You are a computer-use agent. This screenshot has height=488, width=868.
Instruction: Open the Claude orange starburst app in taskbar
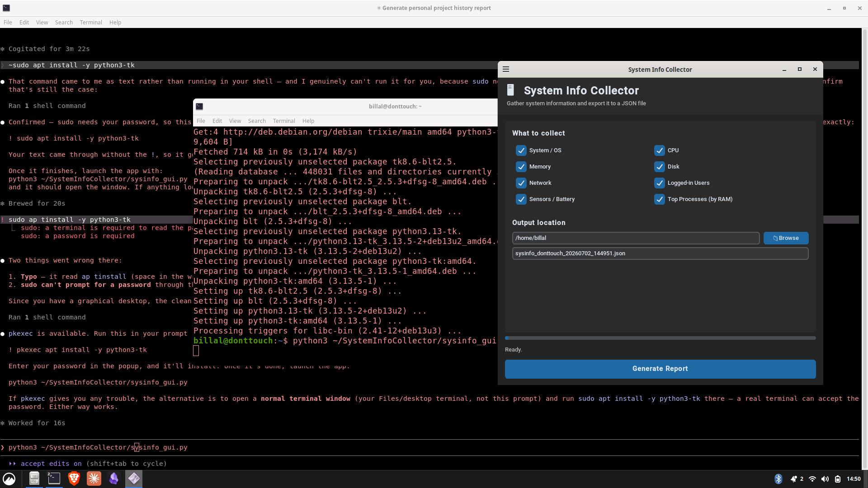tap(94, 478)
